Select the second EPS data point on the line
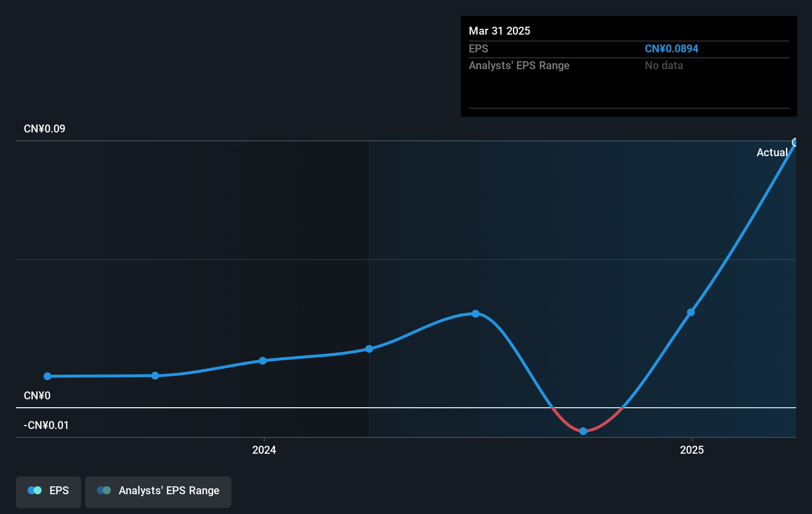 tap(155, 376)
